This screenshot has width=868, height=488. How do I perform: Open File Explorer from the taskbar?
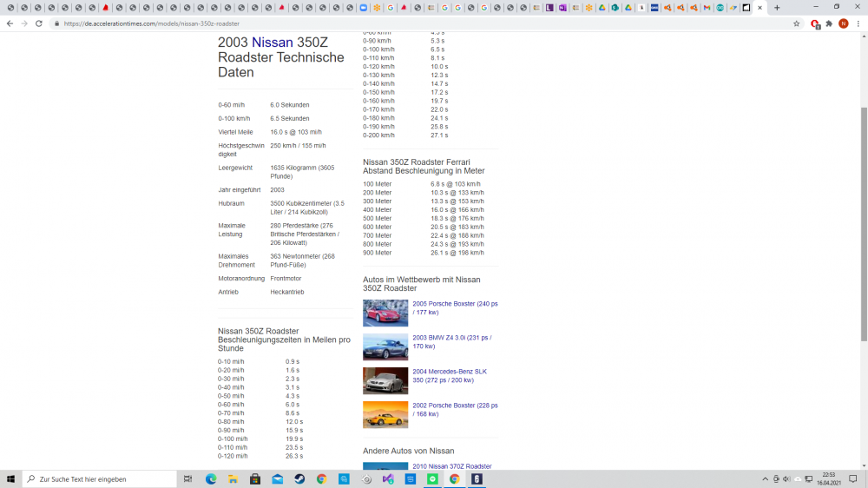[233, 479]
